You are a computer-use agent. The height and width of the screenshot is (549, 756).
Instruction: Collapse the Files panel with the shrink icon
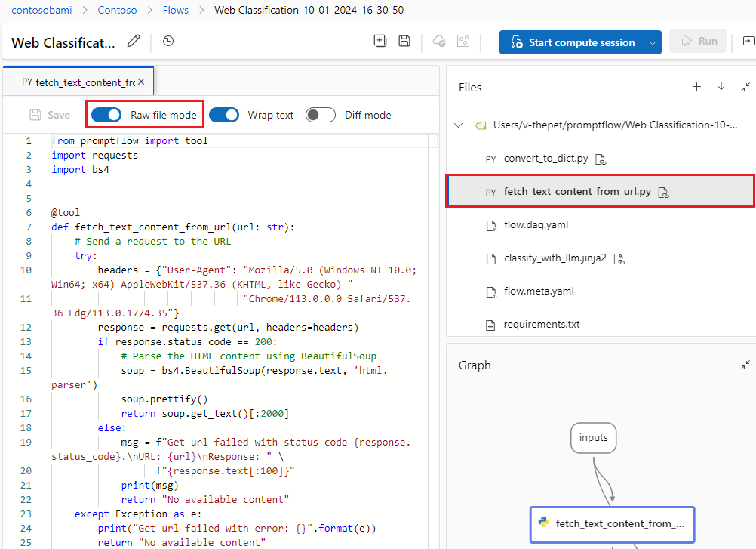click(745, 87)
